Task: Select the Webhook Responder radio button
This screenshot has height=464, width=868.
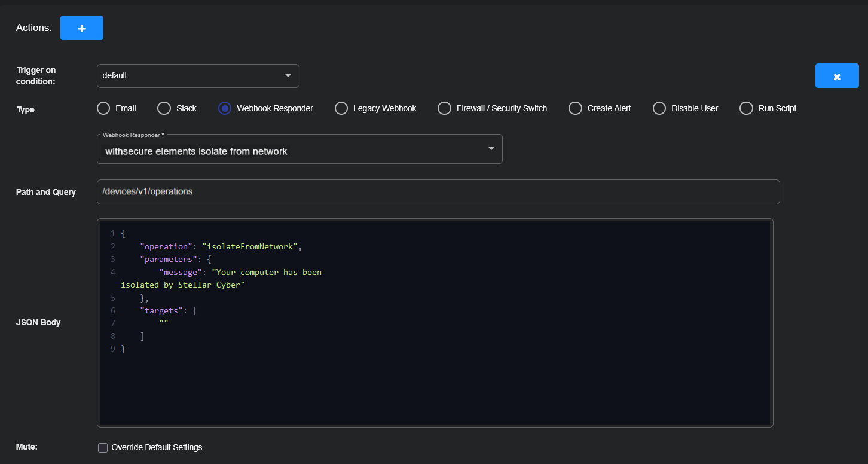Action: tap(225, 108)
